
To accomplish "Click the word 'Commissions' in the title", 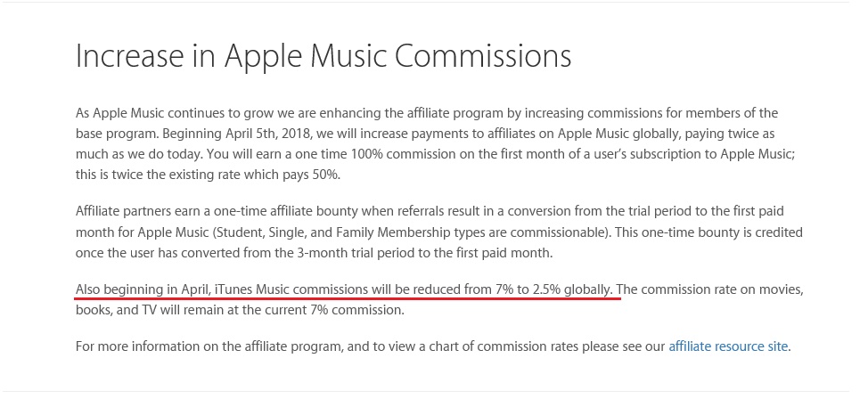I will click(x=483, y=56).
